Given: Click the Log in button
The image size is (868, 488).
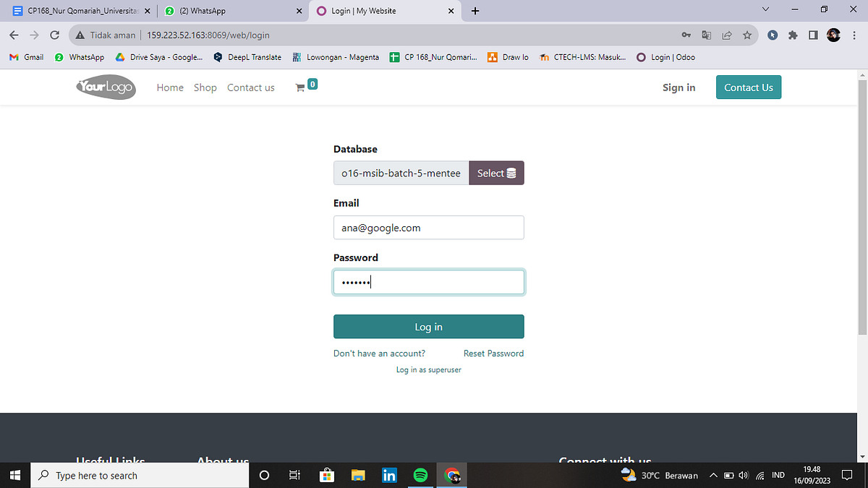Looking at the screenshot, I should point(428,326).
